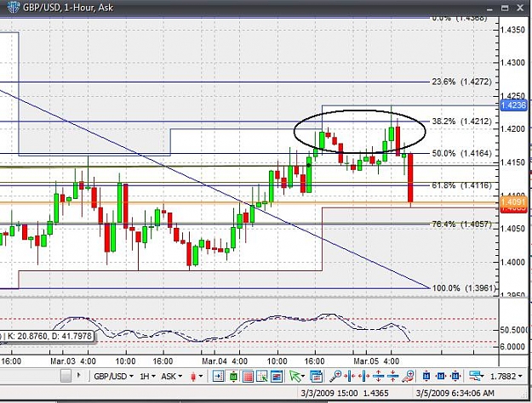This screenshot has width=532, height=403.
Task: Click the application logo in title bar
Action: pos(13,8)
